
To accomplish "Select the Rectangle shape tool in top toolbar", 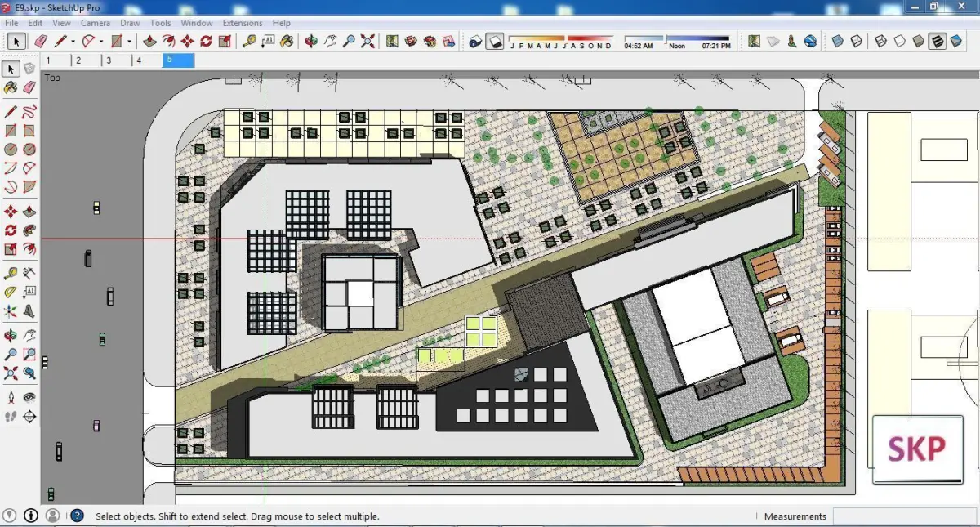I will [x=117, y=41].
